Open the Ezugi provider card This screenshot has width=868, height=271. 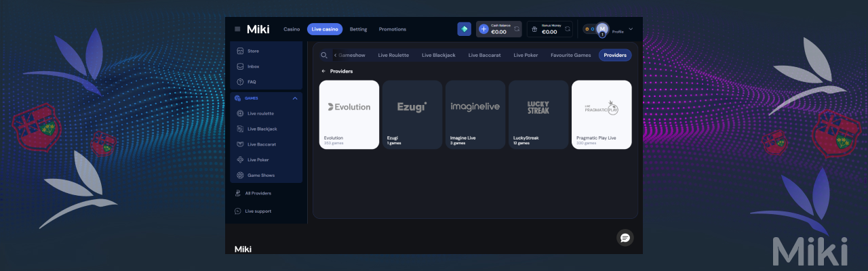click(412, 114)
